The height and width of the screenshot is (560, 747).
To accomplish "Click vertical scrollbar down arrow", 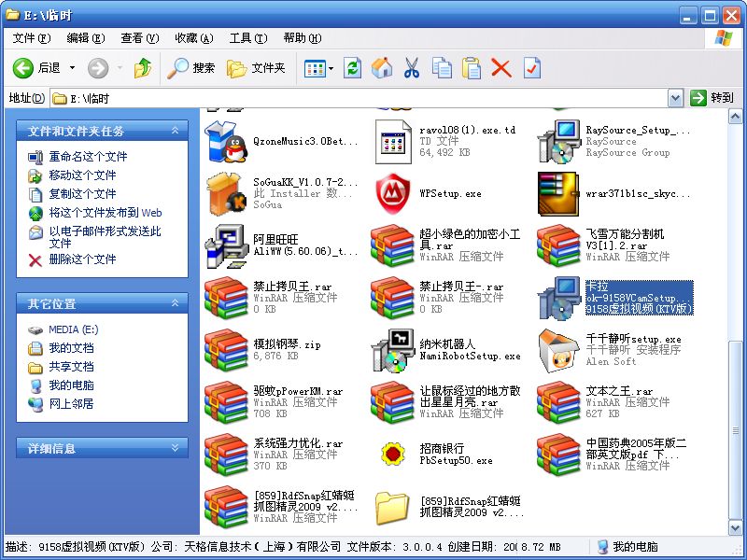I will (x=735, y=526).
